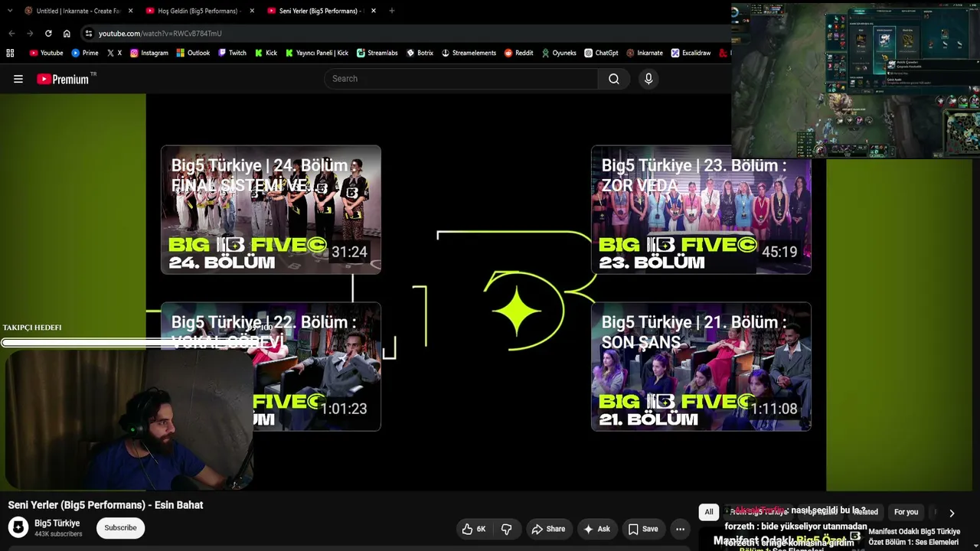980x551 pixels.
Task: Open the ChatGpt bookmark
Action: point(601,53)
